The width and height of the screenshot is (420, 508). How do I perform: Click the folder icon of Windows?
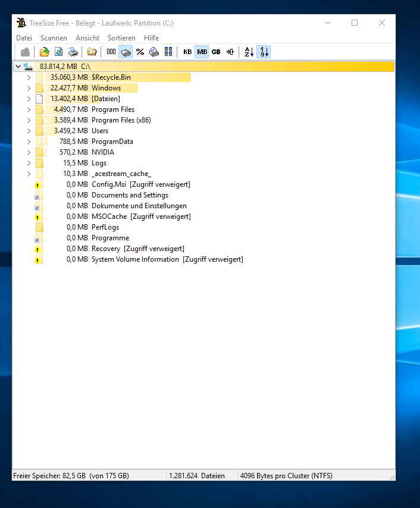tap(39, 88)
